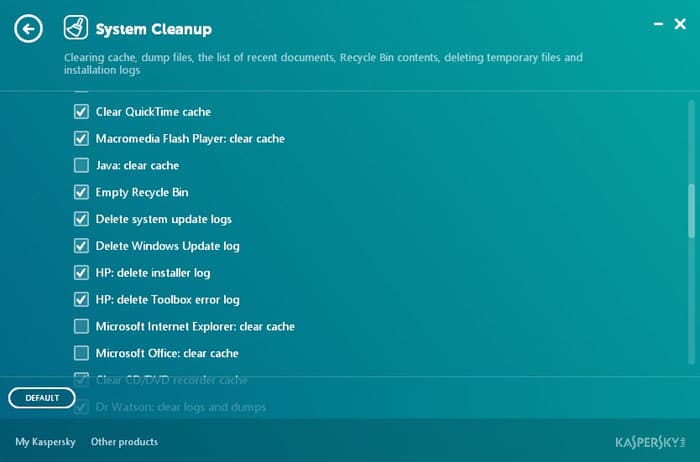Toggle HP: delete Toolbox error log

pos(81,299)
